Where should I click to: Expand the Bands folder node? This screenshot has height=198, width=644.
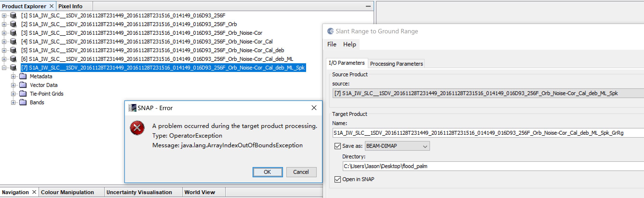click(13, 102)
